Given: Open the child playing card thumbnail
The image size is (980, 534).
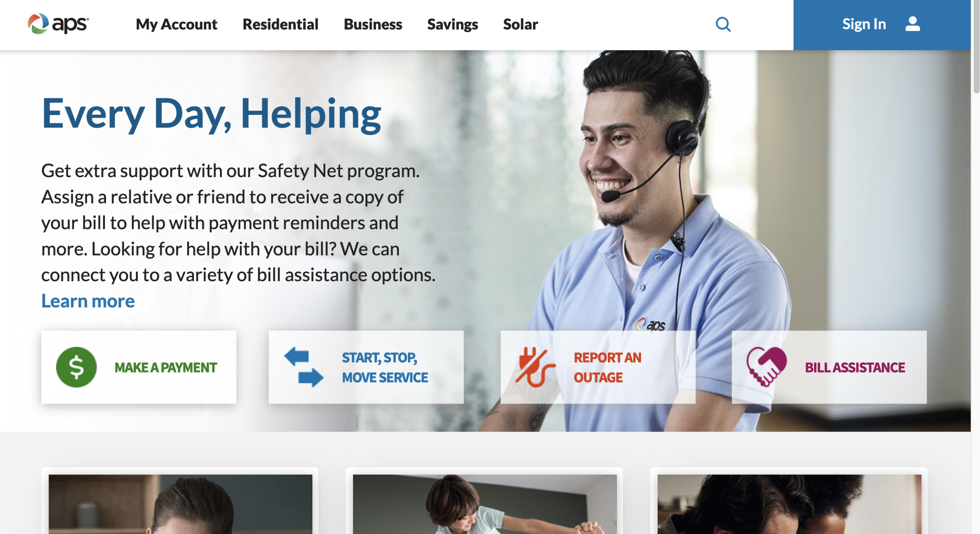Looking at the screenshot, I should [x=485, y=504].
